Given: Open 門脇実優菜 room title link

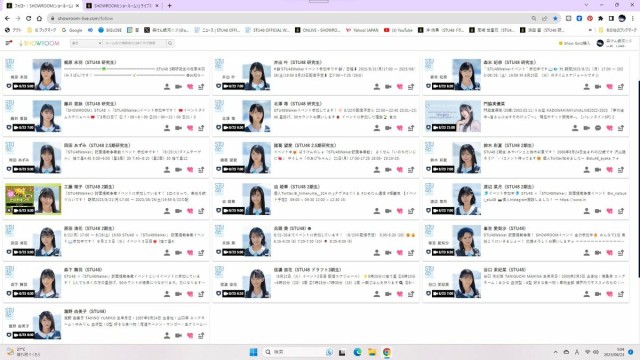Looking at the screenshot, I should pos(494,104).
